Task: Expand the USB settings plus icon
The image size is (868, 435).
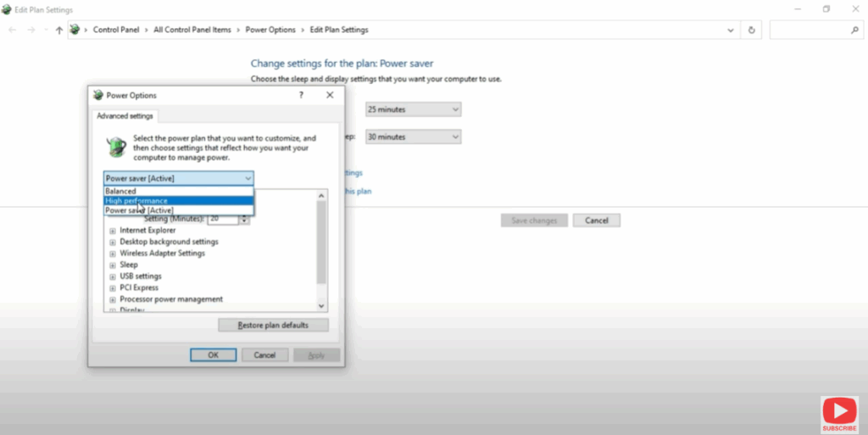Action: [x=113, y=276]
